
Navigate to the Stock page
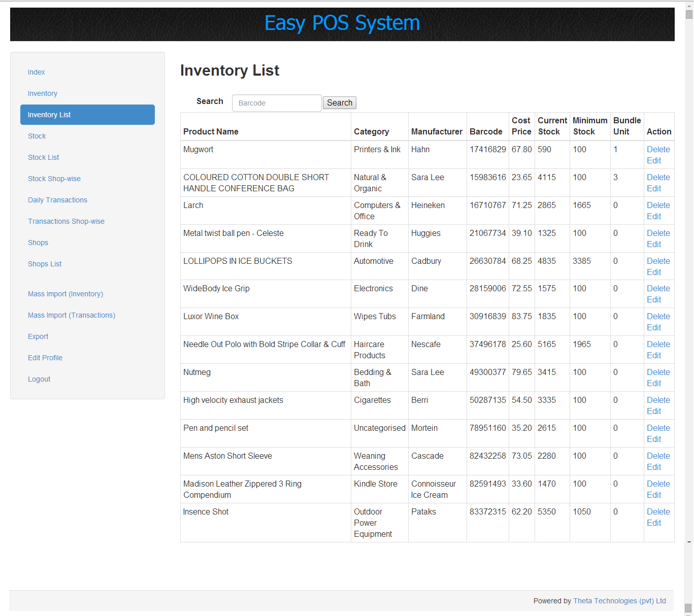click(x=37, y=136)
